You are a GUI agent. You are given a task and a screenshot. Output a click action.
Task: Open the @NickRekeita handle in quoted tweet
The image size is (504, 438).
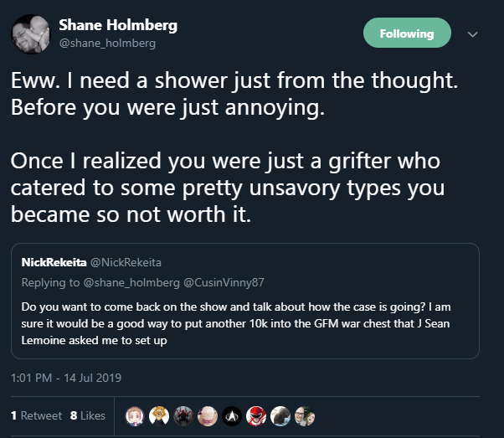coord(126,262)
